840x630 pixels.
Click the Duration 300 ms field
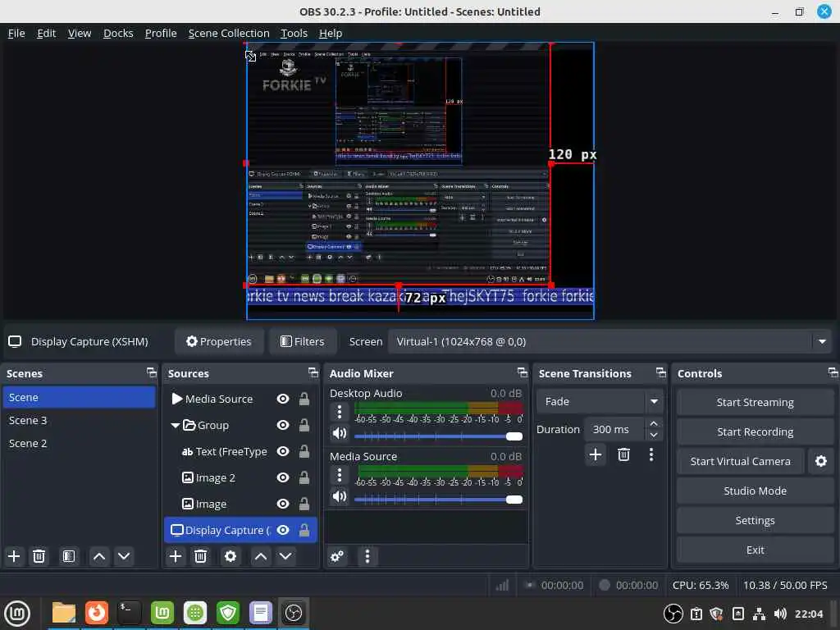[x=614, y=429]
